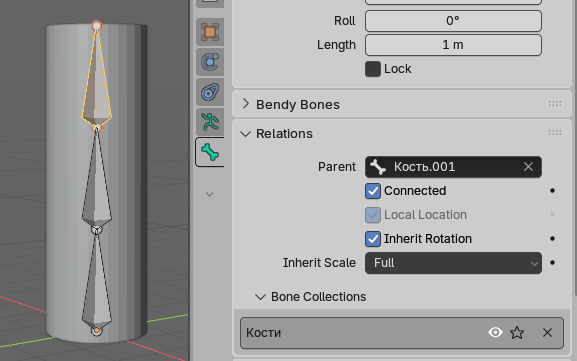Select the top highlighted bone in viewport
577x361 pixels.
tap(97, 85)
